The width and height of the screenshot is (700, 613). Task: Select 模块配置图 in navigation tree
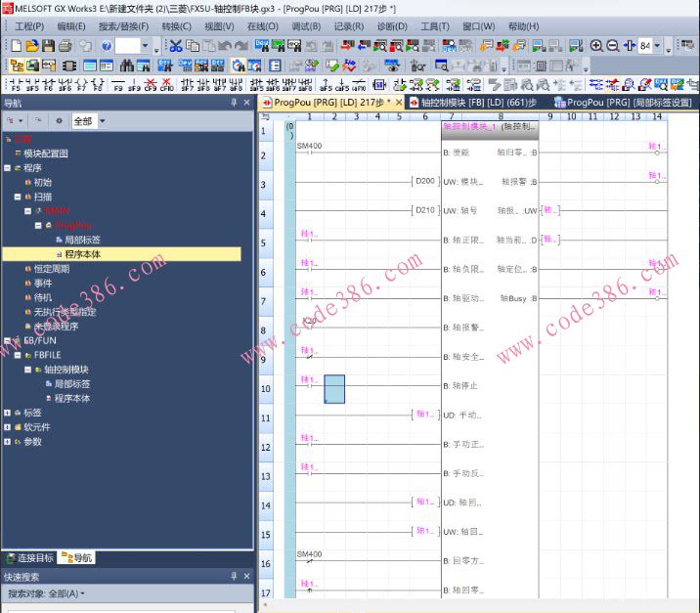click(45, 153)
